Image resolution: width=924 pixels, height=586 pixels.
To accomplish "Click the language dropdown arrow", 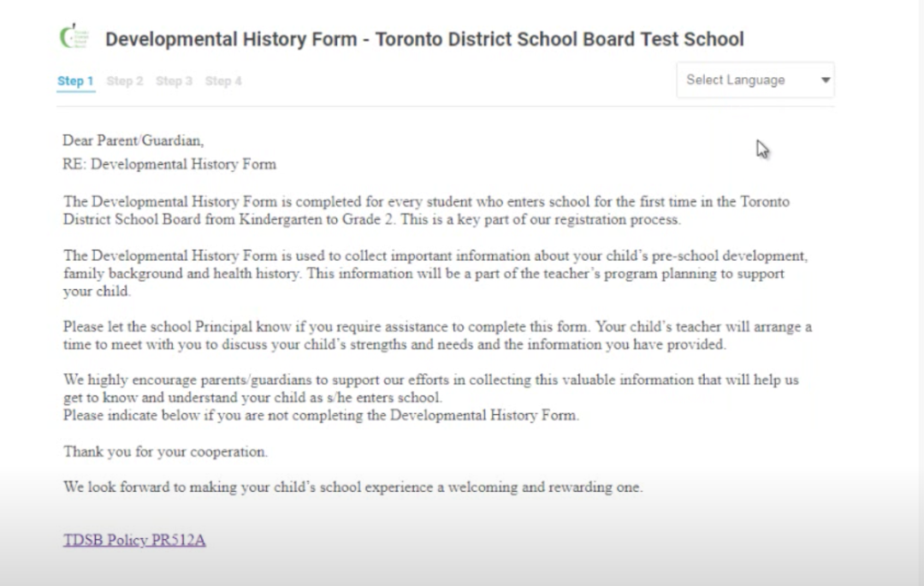I will tap(825, 80).
